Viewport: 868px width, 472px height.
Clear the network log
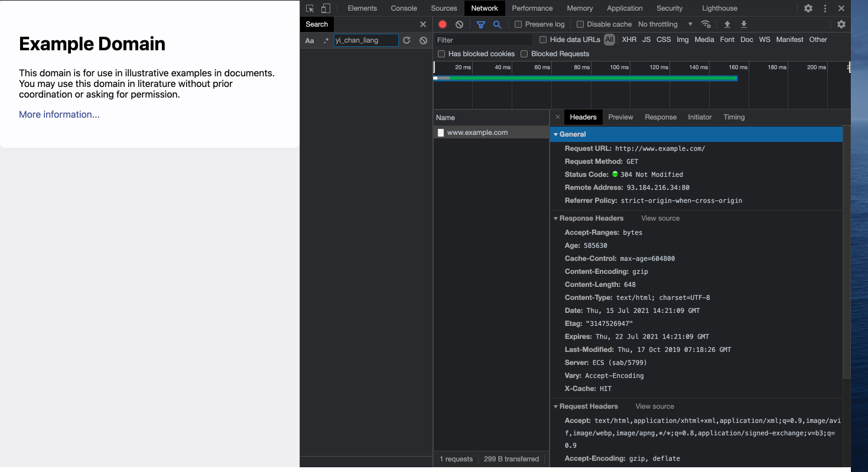click(459, 24)
